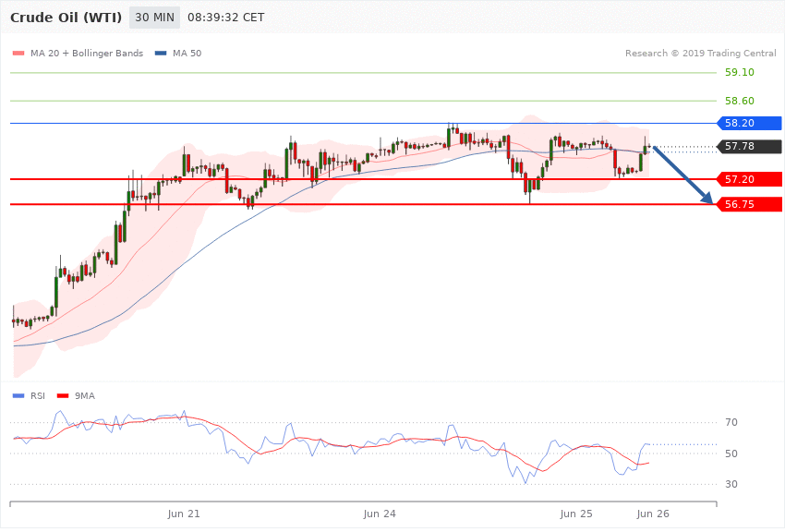
Task: Click the RSI 50 axis label
Action: pyautogui.click(x=731, y=453)
